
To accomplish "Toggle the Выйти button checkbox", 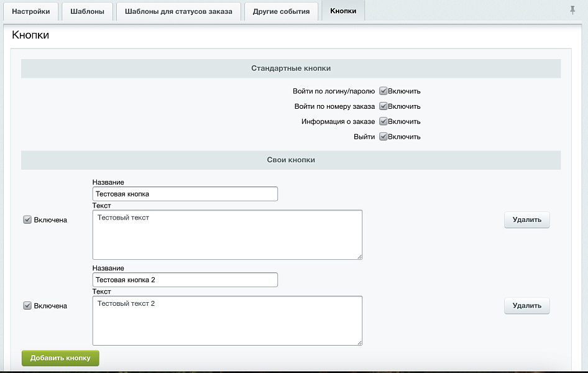I will coord(384,137).
